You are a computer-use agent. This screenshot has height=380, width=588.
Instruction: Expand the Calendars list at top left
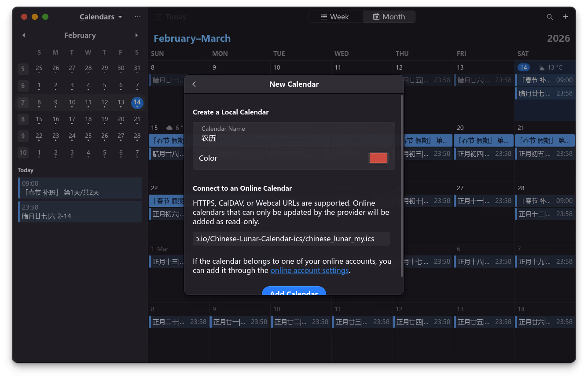point(100,17)
